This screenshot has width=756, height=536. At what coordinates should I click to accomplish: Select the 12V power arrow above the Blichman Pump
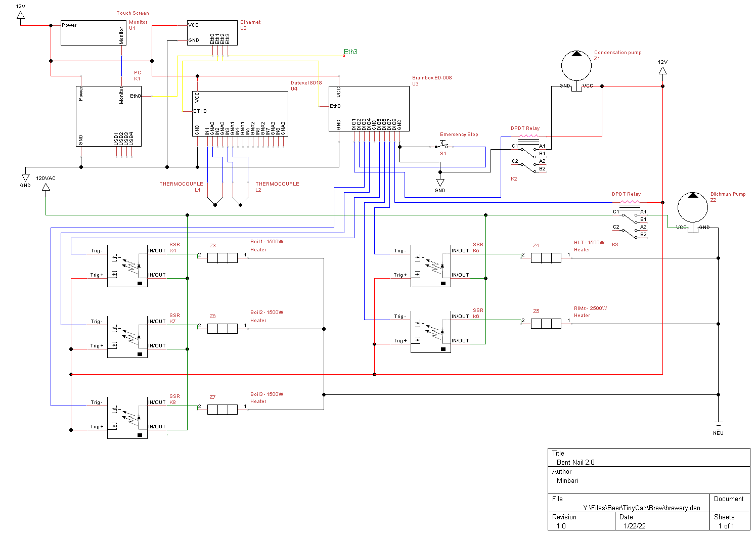pos(662,71)
